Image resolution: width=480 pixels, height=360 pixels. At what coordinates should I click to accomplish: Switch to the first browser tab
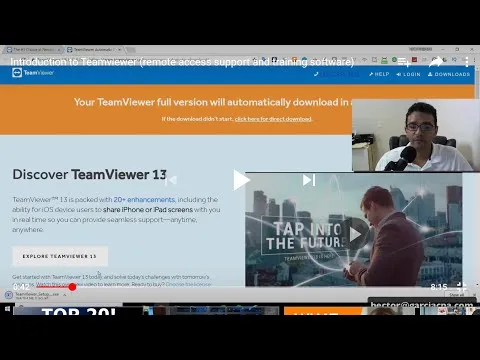click(x=32, y=50)
